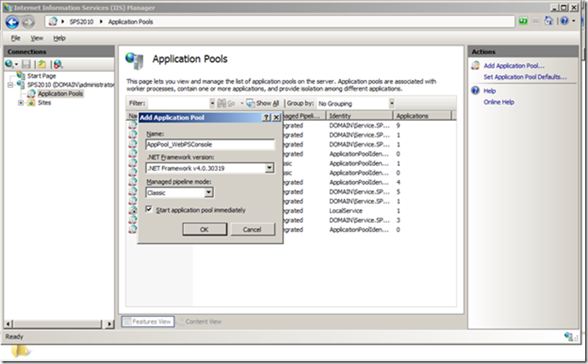Click OK in Add Application Pool dialog

[x=204, y=229]
